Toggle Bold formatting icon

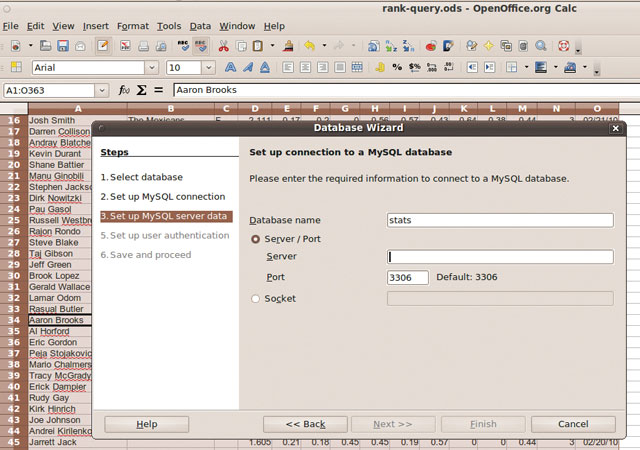(231, 67)
